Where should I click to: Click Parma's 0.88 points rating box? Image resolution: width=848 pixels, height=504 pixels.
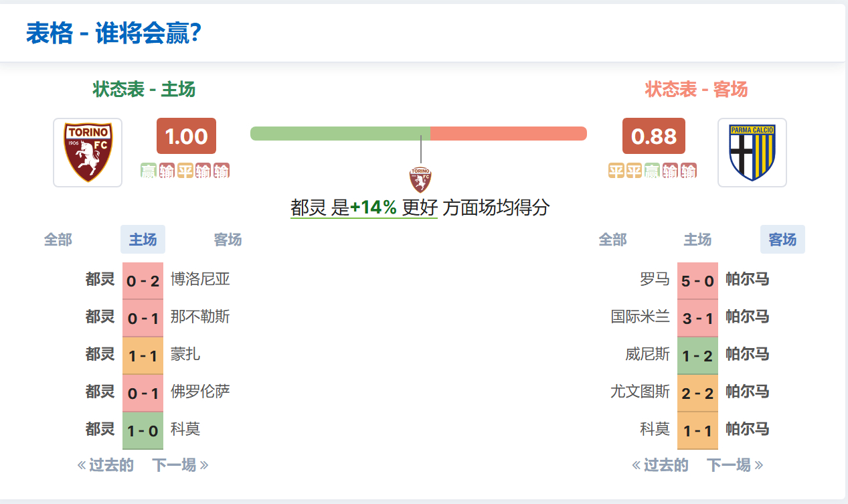click(653, 137)
